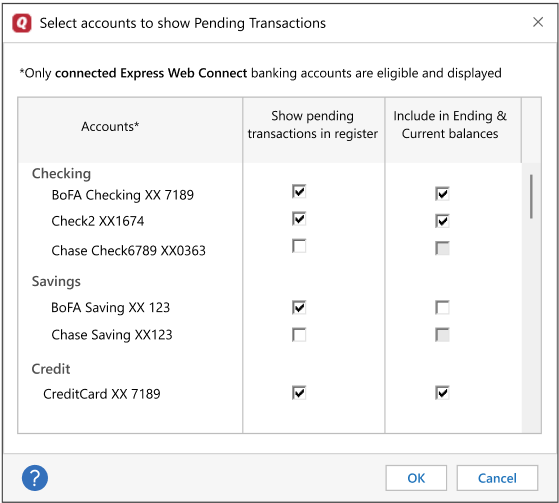Viewport: 559px width, 503px height.
Task: Enable include in balances for BoFA Saving XX 123
Action: 442,307
